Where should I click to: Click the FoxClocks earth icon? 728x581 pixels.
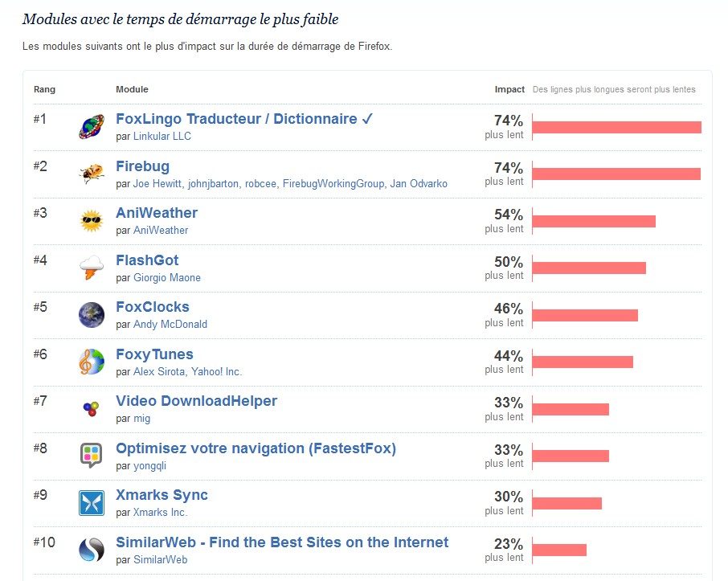click(92, 315)
